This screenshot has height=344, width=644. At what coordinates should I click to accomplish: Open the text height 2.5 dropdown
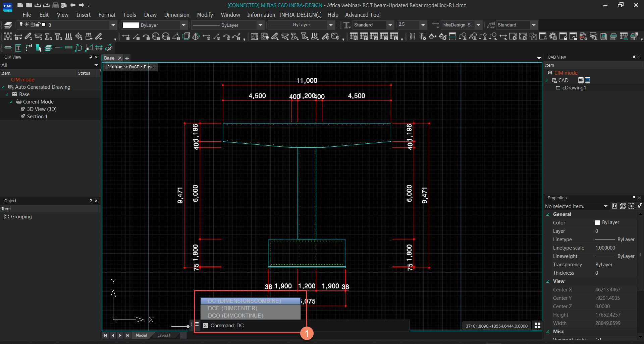pos(423,25)
